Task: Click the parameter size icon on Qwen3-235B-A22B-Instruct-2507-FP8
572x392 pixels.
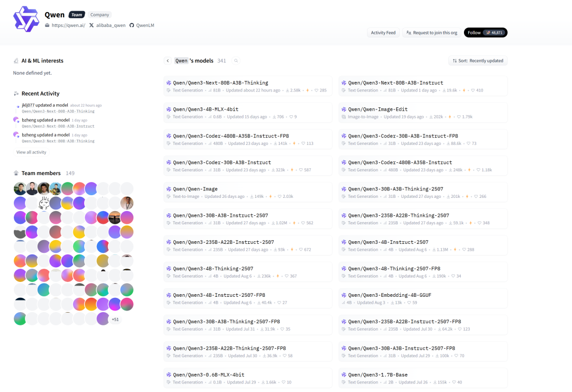Action: pos(385,329)
